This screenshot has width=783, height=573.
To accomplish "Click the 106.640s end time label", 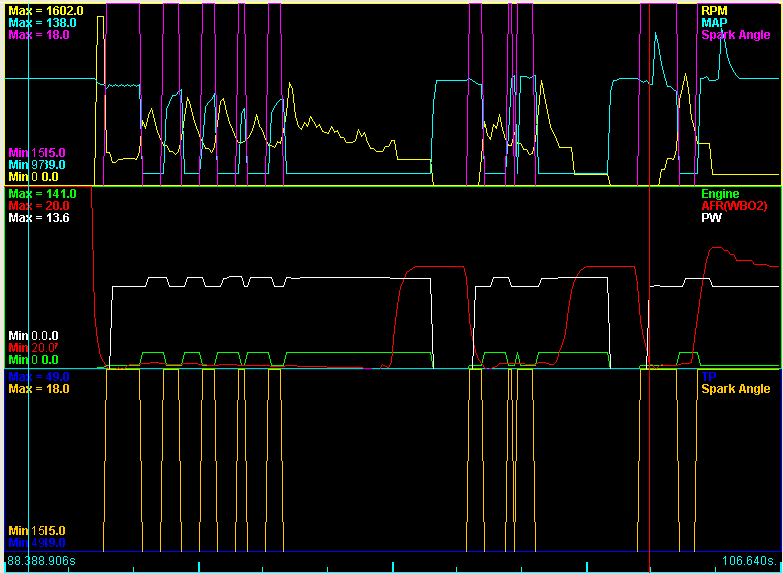I will tap(748, 561).
